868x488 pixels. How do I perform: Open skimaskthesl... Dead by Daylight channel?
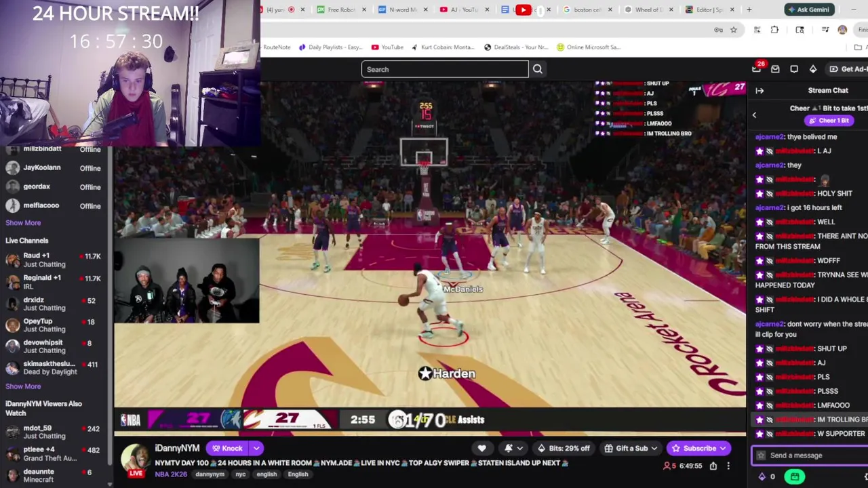[54, 368]
